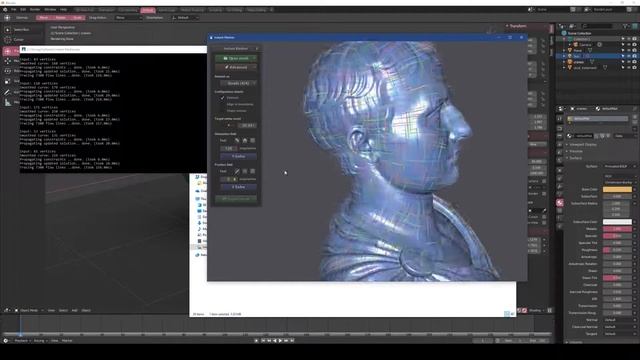Play the animation in the timeline
The image size is (640, 360).
pyautogui.click(x=280, y=340)
